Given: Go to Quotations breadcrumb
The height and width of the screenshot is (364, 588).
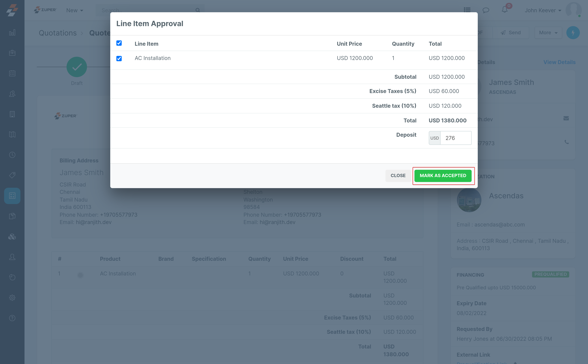Looking at the screenshot, I should 58,33.
